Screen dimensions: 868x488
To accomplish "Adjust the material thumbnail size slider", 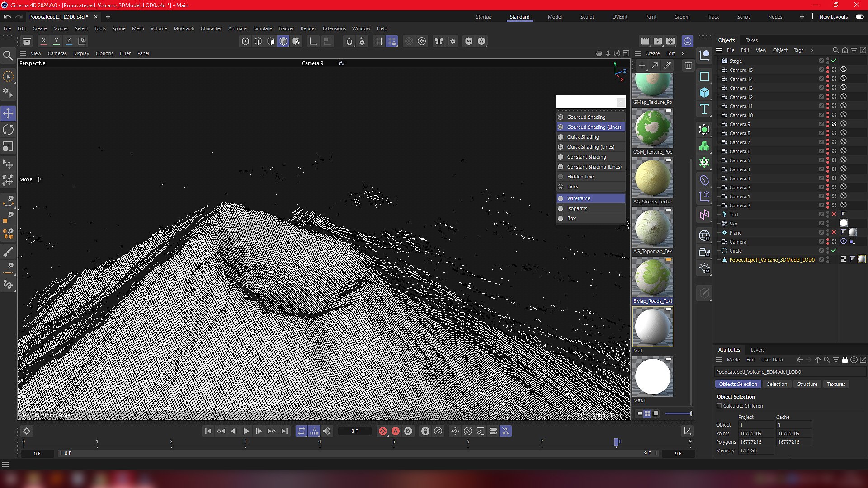I will (678, 413).
